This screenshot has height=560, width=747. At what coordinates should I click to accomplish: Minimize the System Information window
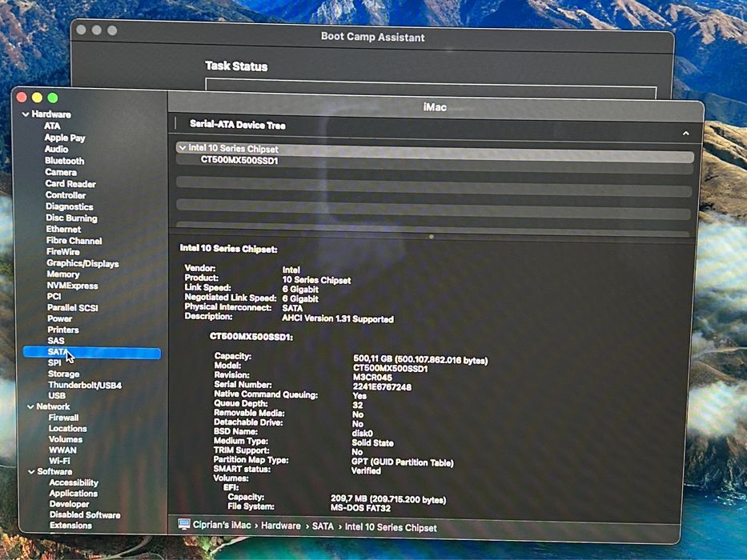coord(37,98)
